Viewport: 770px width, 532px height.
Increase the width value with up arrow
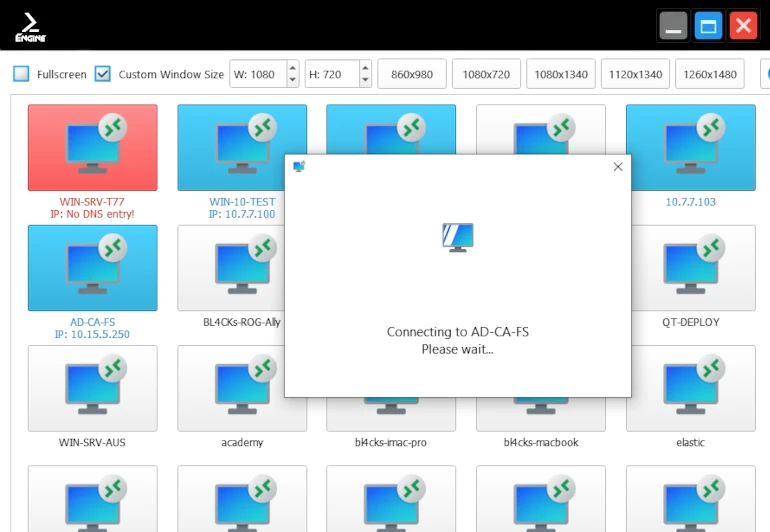(293, 68)
